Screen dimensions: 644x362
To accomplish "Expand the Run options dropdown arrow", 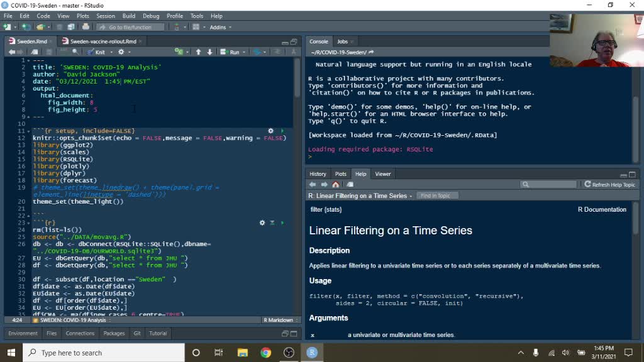I will (244, 52).
